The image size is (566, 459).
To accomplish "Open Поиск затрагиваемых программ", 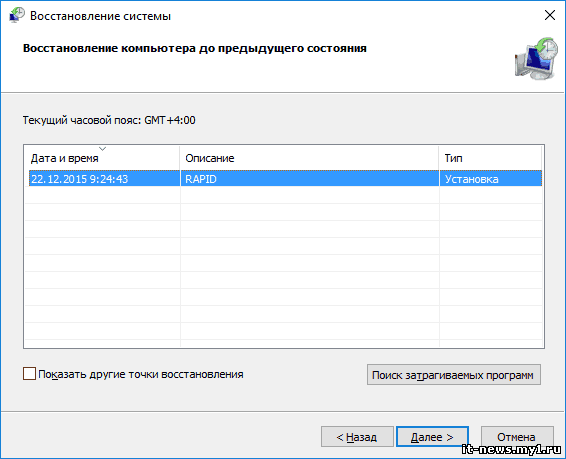I will (x=454, y=375).
